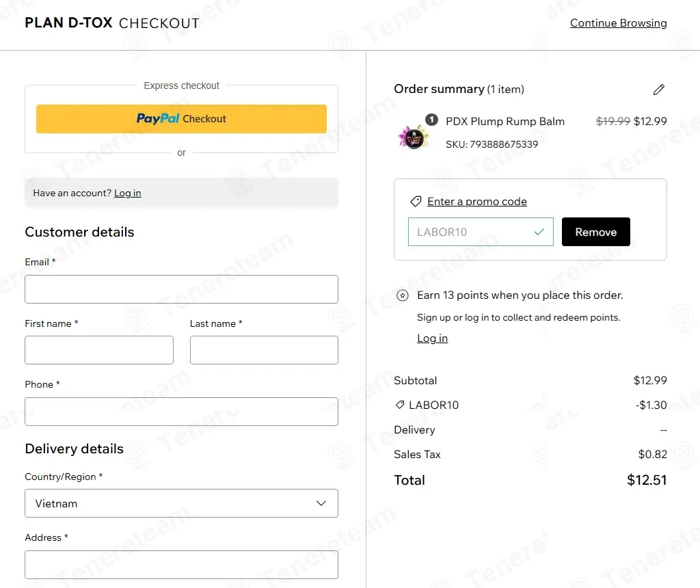Click the Email * field label
700x588 pixels.
pos(40,262)
